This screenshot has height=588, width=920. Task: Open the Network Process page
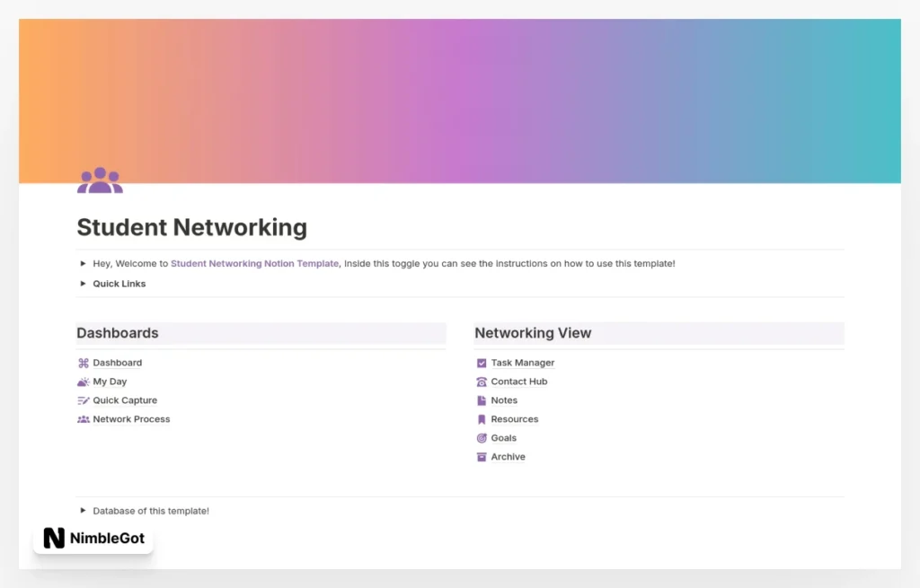point(131,419)
